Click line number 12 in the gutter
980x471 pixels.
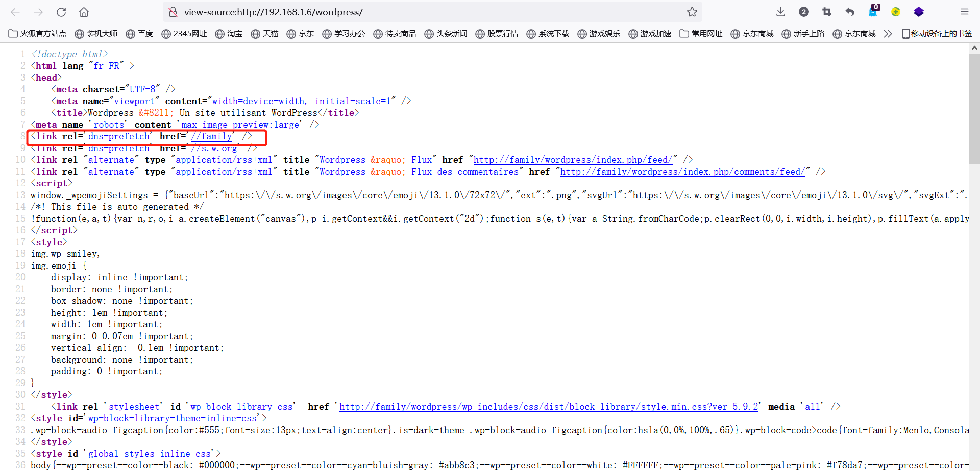pyautogui.click(x=20, y=183)
